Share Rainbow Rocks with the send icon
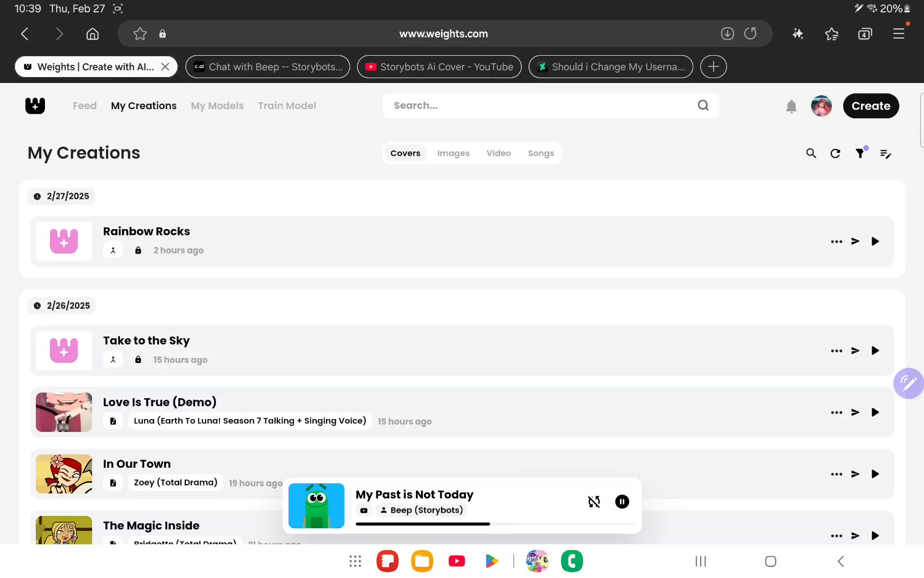This screenshot has height=578, width=924. [855, 241]
